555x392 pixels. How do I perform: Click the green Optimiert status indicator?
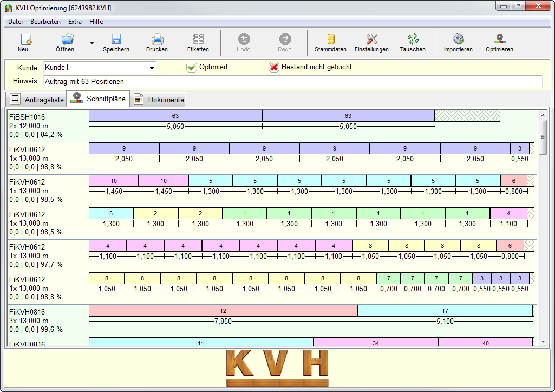(x=192, y=67)
